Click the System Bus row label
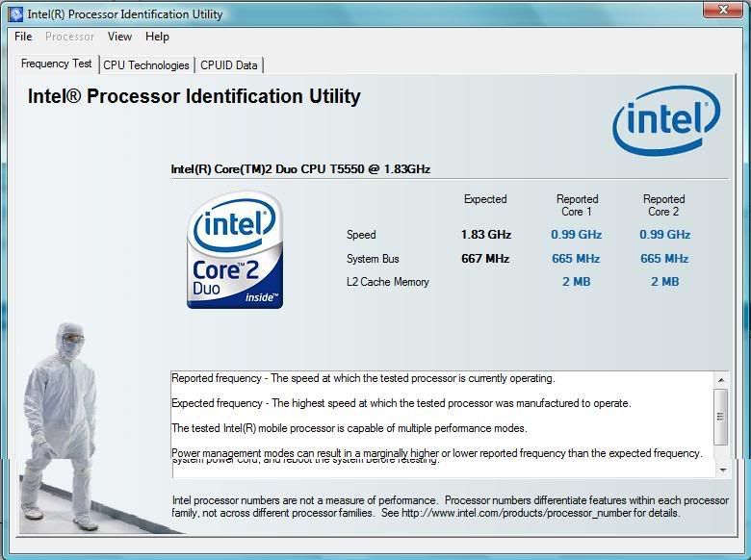Screen dimensions: 751x560 click(373, 259)
